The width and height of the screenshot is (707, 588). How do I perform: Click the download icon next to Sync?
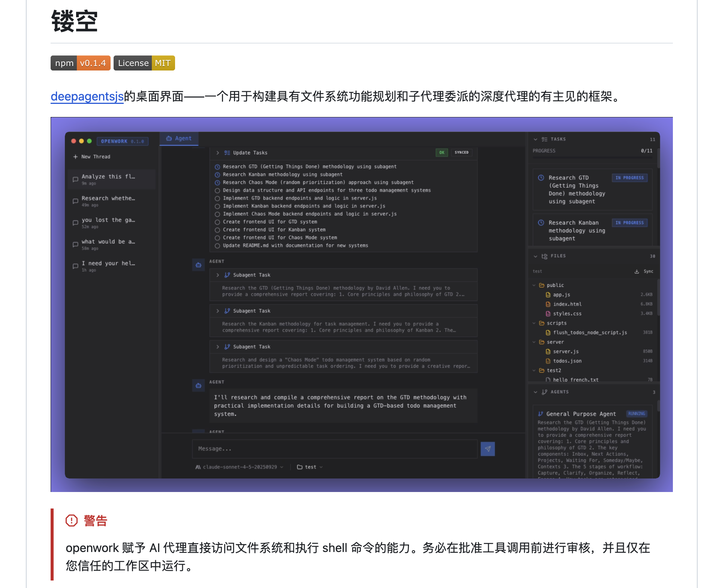[x=637, y=271]
